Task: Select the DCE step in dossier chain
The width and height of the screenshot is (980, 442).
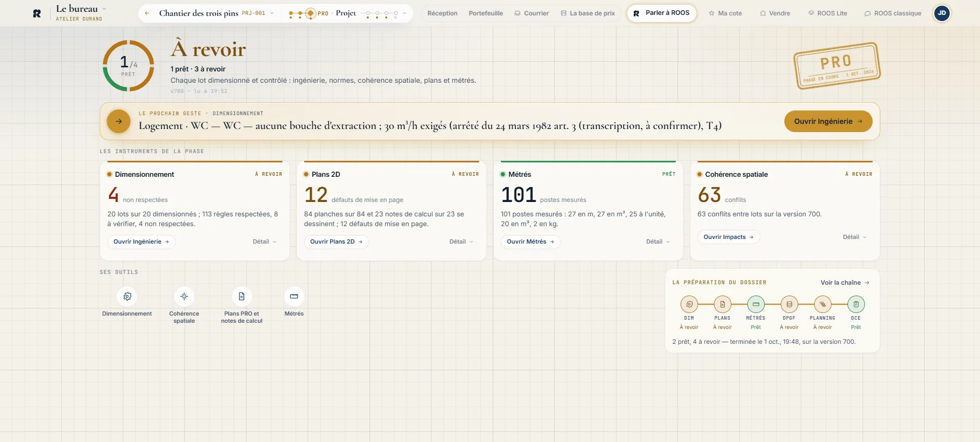Action: coord(856,304)
